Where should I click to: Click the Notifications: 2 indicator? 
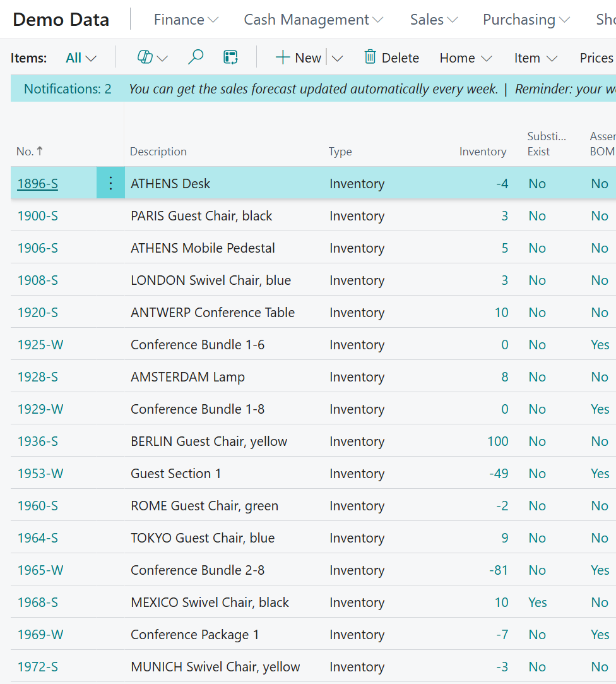[x=67, y=88]
